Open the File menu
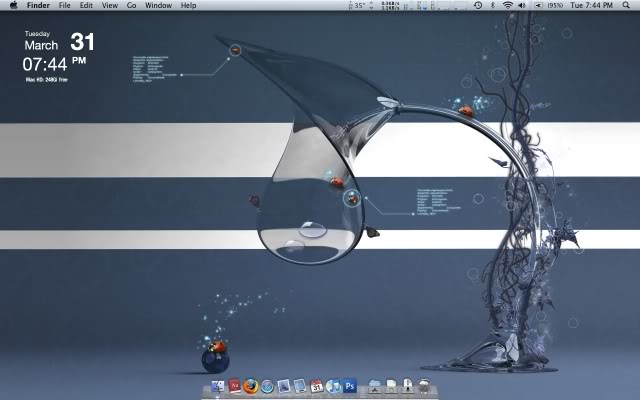Screen dimensions: 640x400 tap(64, 5)
